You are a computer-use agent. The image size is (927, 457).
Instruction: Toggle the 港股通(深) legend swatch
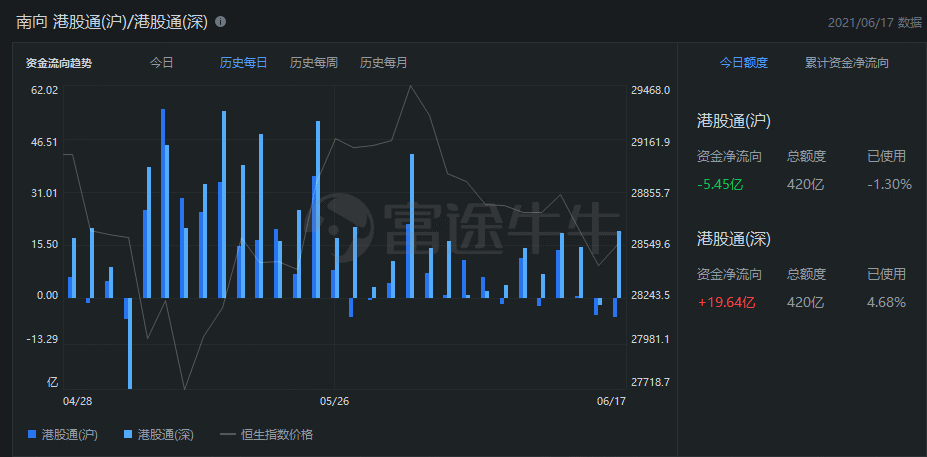[128, 435]
